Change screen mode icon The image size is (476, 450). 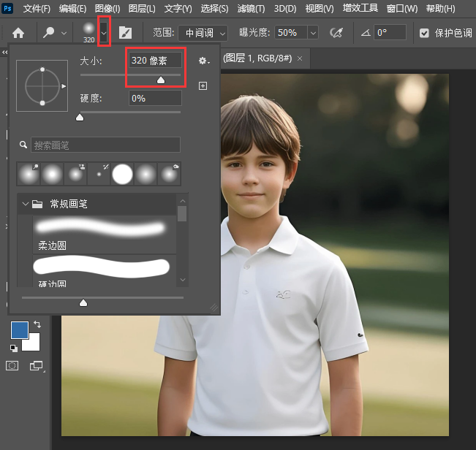[x=37, y=365]
